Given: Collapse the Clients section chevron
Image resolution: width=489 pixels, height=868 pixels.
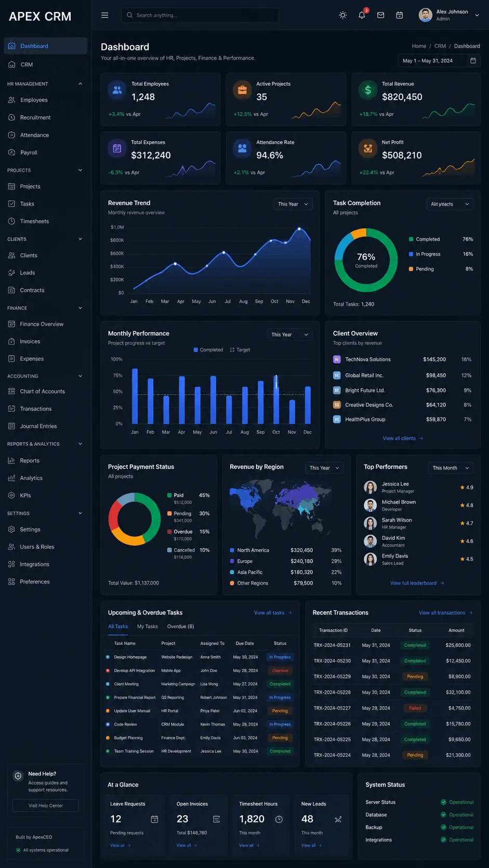Looking at the screenshot, I should [80, 239].
